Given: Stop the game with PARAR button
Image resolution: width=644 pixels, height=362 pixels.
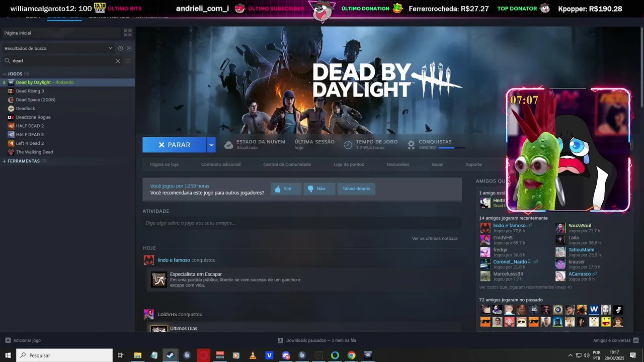Looking at the screenshot, I should click(175, 145).
